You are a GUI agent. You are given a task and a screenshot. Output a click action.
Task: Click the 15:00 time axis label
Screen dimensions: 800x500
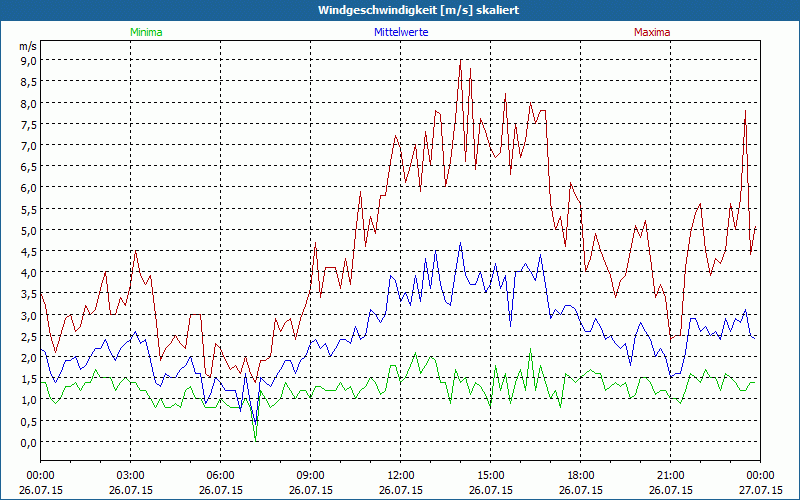tap(490, 475)
